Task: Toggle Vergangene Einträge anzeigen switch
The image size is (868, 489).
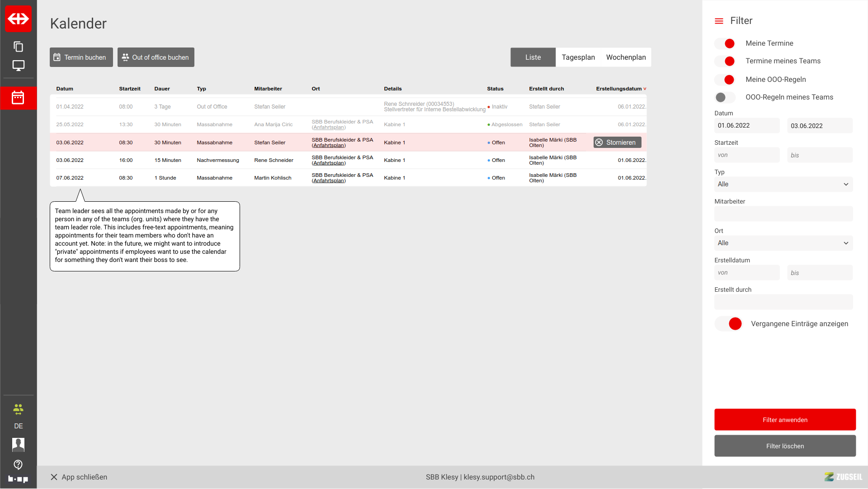Action: point(729,324)
